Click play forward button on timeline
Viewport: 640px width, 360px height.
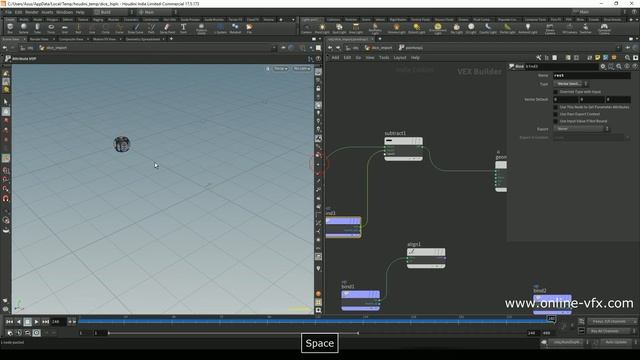tap(36, 322)
